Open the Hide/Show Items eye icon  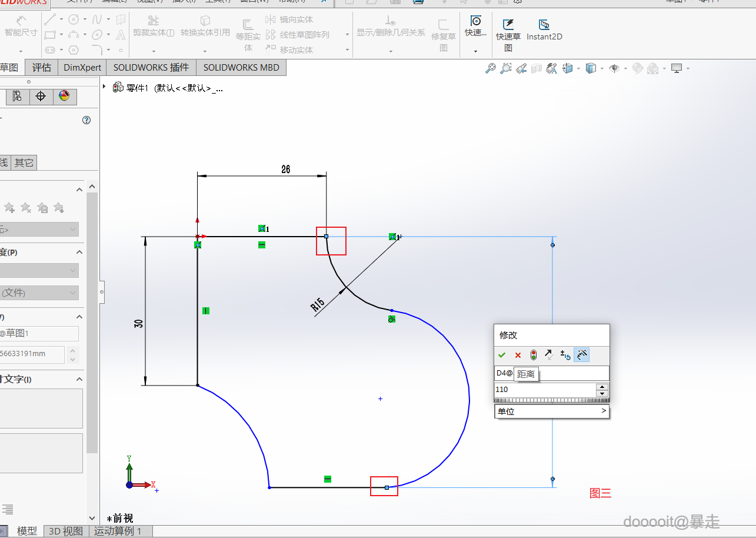pyautogui.click(x=614, y=68)
